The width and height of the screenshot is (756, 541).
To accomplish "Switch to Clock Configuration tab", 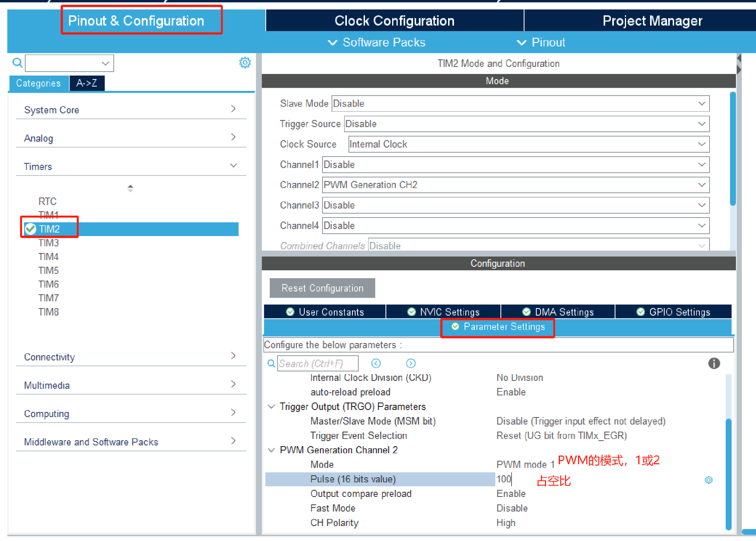I will tap(394, 21).
